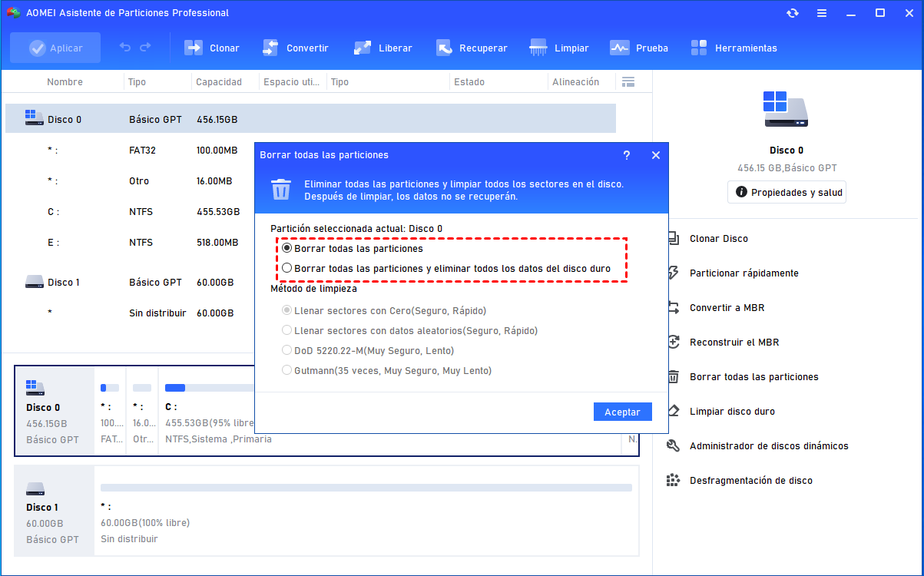This screenshot has width=924, height=576.
Task: Open the Recuperar tool
Action: [472, 47]
